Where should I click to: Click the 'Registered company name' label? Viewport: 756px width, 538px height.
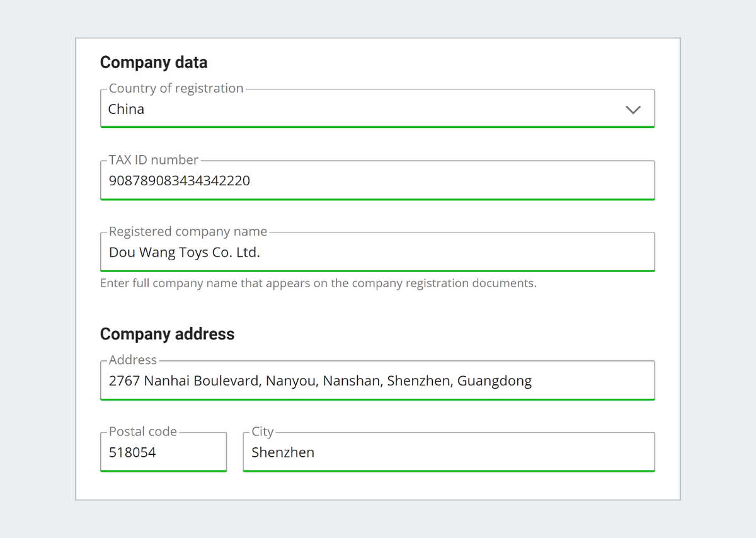click(x=188, y=231)
